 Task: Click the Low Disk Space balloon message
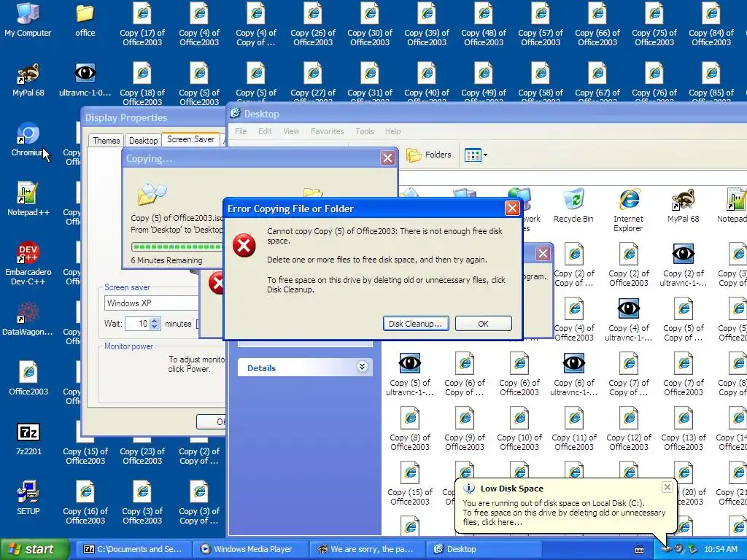pyautogui.click(x=564, y=513)
